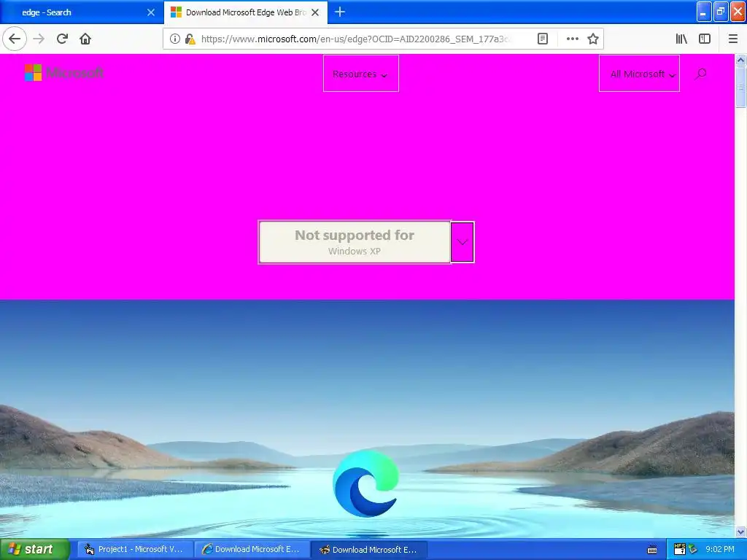Viewport: 747px width, 560px height.
Task: Toggle reader view in the address bar
Action: tap(543, 39)
